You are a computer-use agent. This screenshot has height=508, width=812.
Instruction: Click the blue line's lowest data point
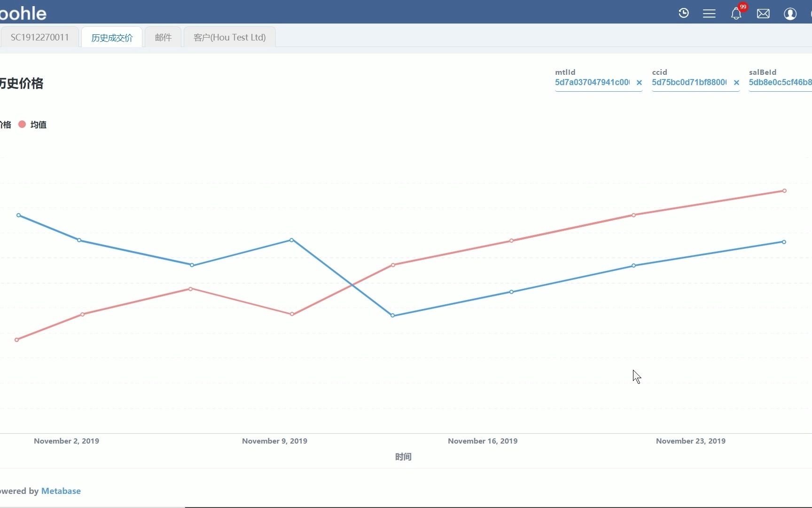(393, 316)
